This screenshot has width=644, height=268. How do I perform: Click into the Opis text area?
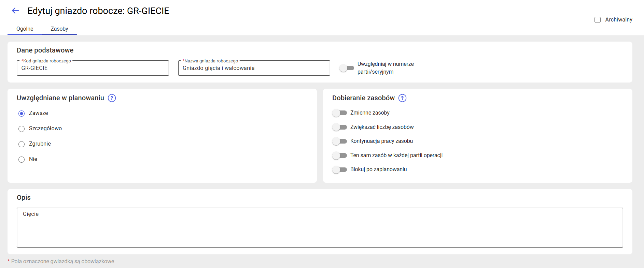pos(320,227)
